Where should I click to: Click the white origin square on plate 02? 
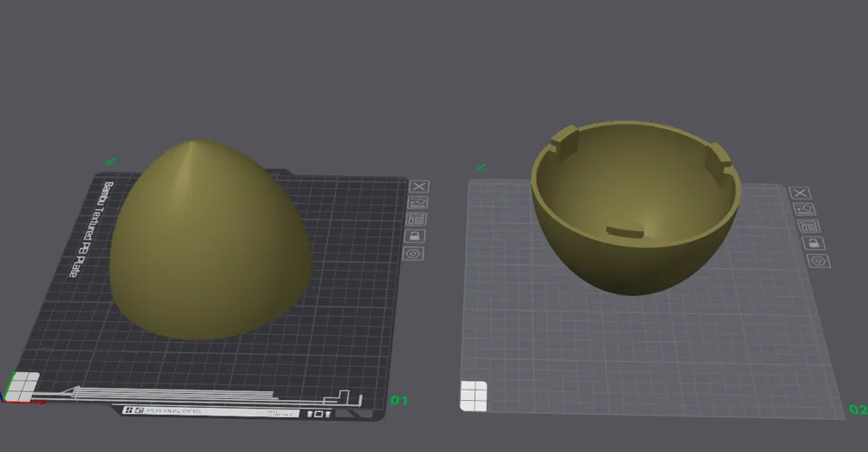[x=474, y=396]
